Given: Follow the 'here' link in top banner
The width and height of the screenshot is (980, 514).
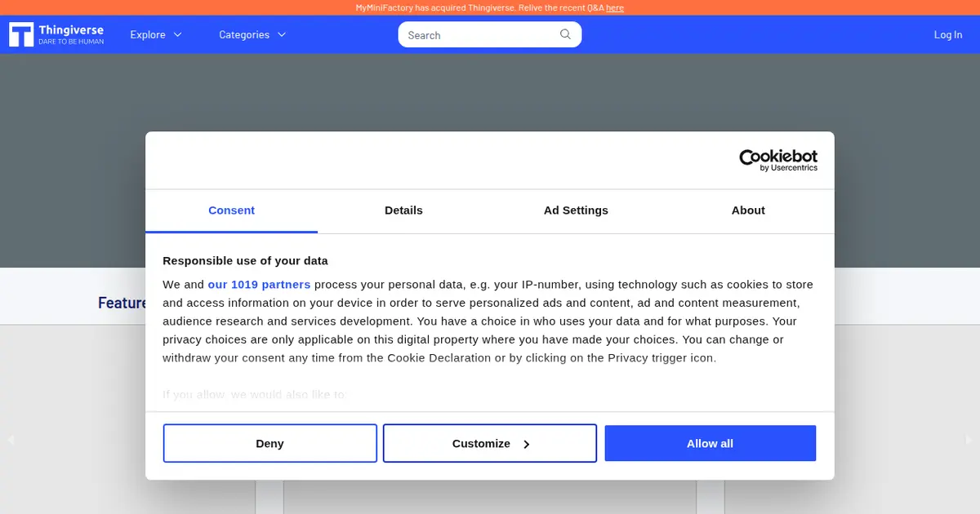Looking at the screenshot, I should (x=615, y=8).
